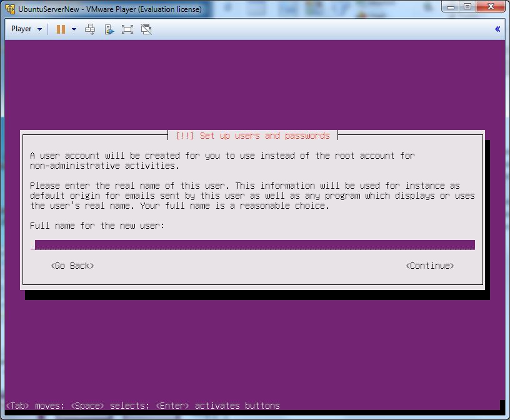The height and width of the screenshot is (420, 510).
Task: Open the Player menu dropdown
Action: [26, 29]
